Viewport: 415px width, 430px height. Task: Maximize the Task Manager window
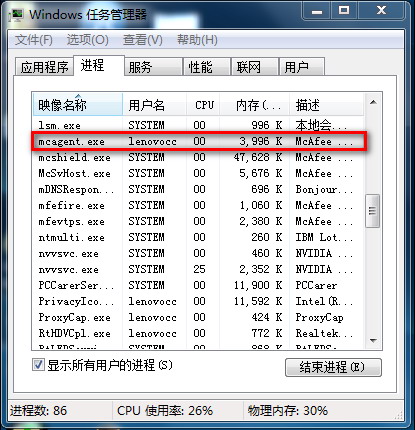pos(344,12)
